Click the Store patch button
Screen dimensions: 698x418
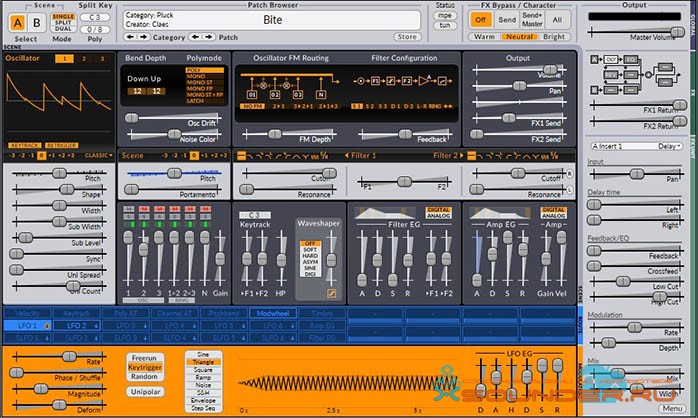(x=407, y=37)
